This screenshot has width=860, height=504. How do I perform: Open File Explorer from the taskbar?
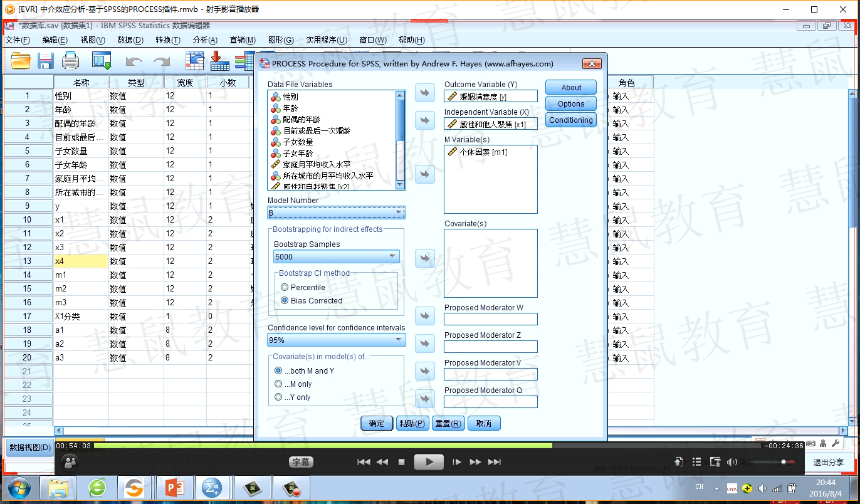pyautogui.click(x=59, y=488)
